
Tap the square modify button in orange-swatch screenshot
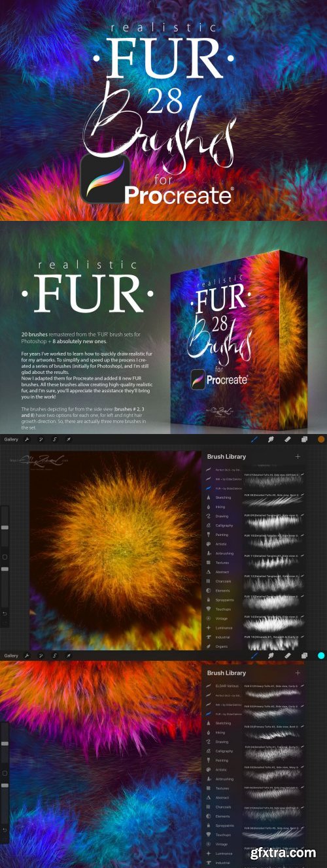[5, 556]
